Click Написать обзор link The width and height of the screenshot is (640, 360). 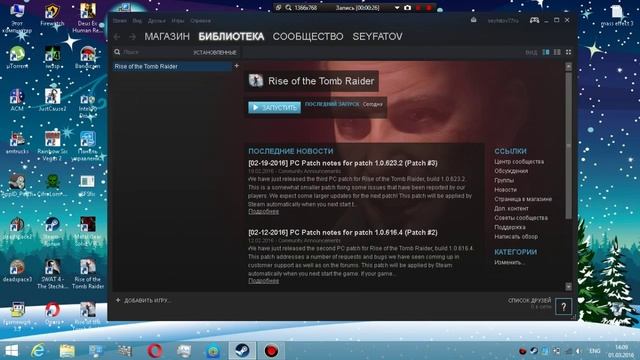(x=516, y=237)
